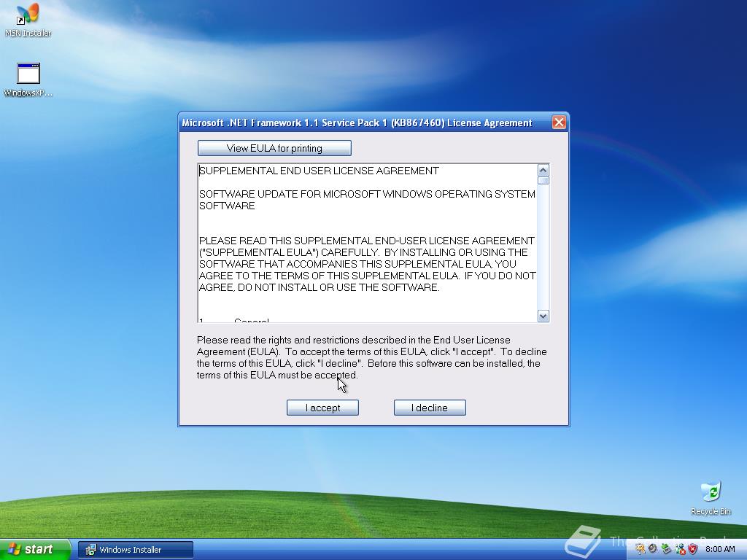Decline the EULA with "I decline"
Image resolution: width=747 pixels, height=560 pixels.
(430, 408)
